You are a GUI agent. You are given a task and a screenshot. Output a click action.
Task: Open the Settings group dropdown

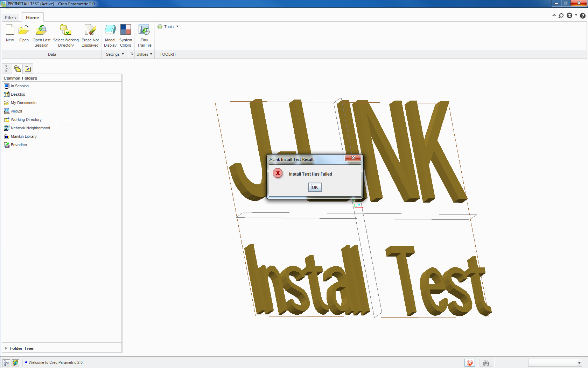tap(115, 54)
